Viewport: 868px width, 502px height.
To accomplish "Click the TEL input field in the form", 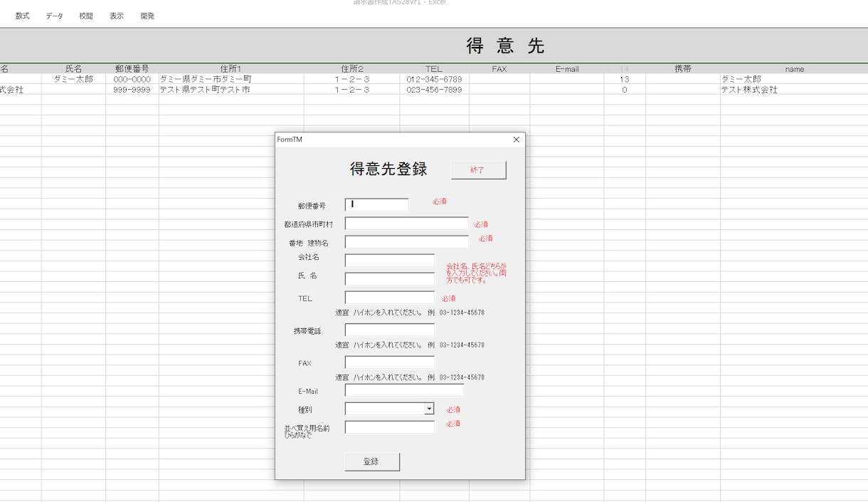I will coord(390,298).
